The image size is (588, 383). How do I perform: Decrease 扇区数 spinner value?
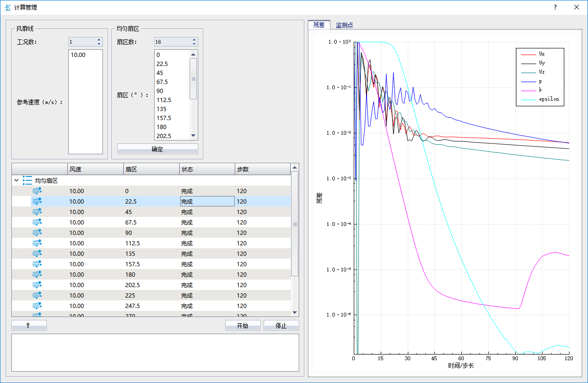click(194, 44)
